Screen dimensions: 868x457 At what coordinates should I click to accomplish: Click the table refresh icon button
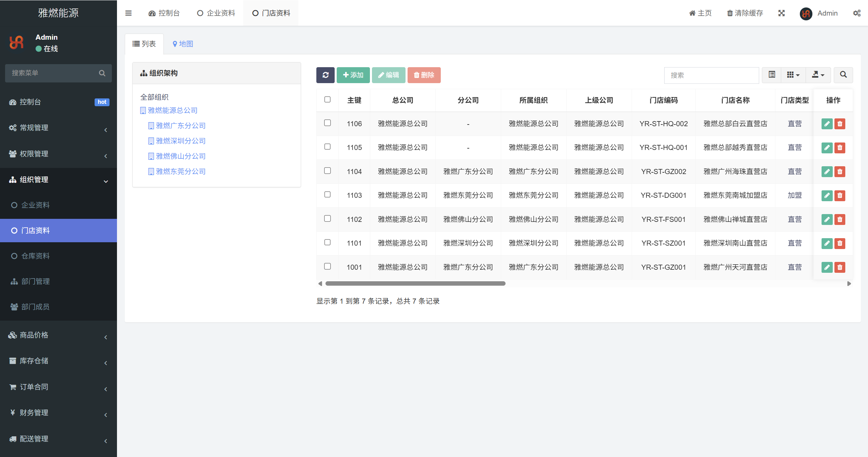pos(325,75)
